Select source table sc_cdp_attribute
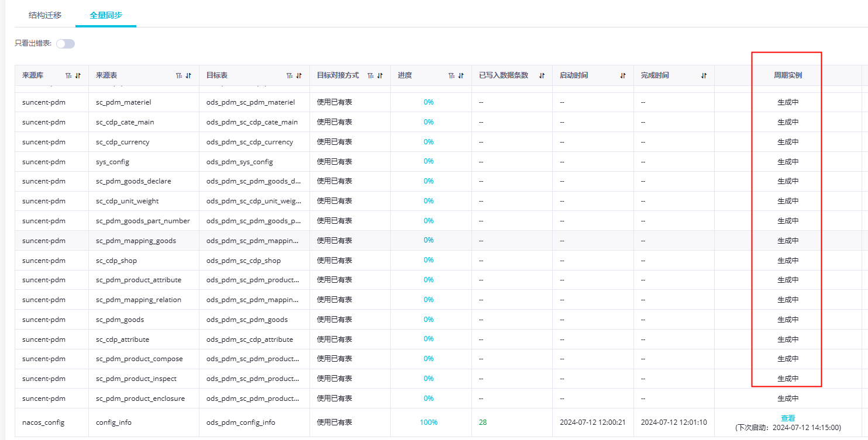This screenshot has width=868, height=440. 123,339
